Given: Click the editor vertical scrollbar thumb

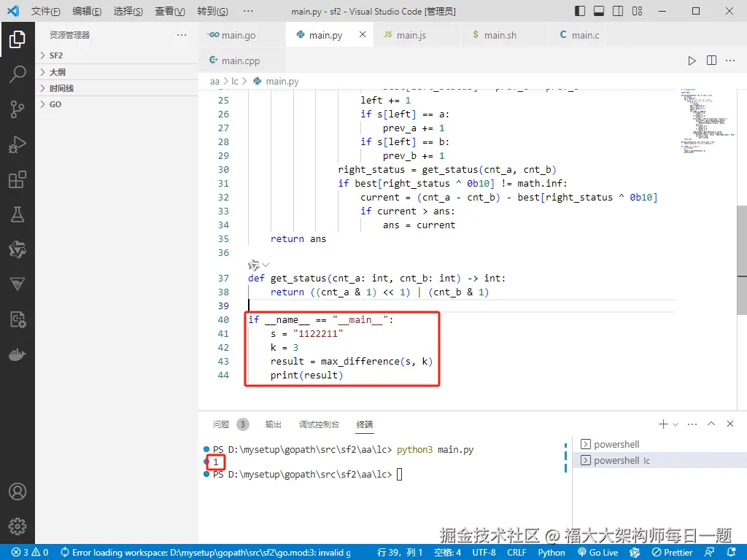Looking at the screenshot, I should tap(742, 260).
